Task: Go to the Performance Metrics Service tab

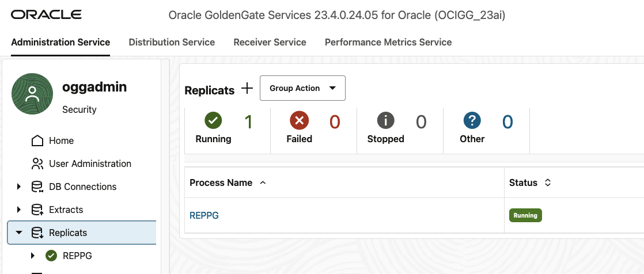Action: pyautogui.click(x=388, y=42)
